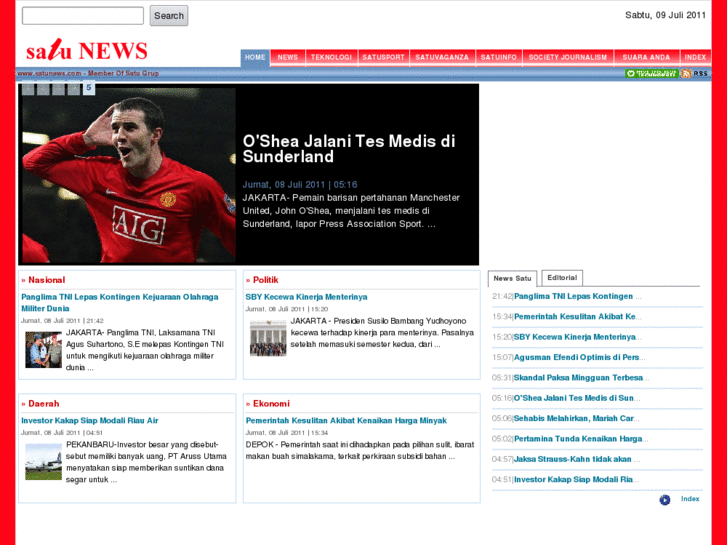Open the Ekonomi section heading
Viewport: 727px width, 545px height.
pos(271,404)
